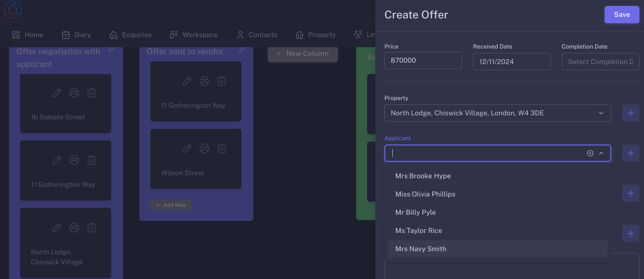This screenshot has height=279, width=644.
Task: Click Add New under Offer sent to vendor
Action: tap(171, 205)
